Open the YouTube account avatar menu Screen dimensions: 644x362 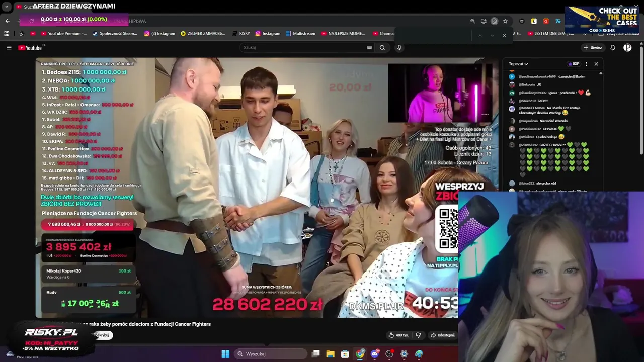point(627,48)
